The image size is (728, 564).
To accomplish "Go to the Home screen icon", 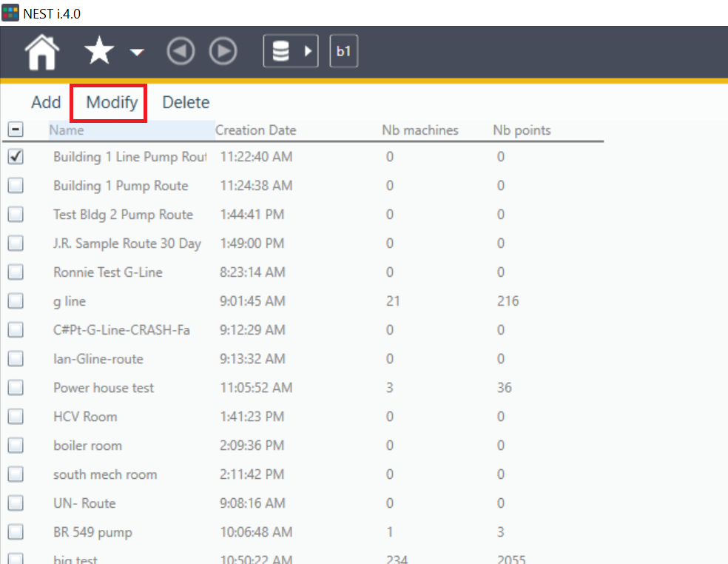I will coord(41,52).
